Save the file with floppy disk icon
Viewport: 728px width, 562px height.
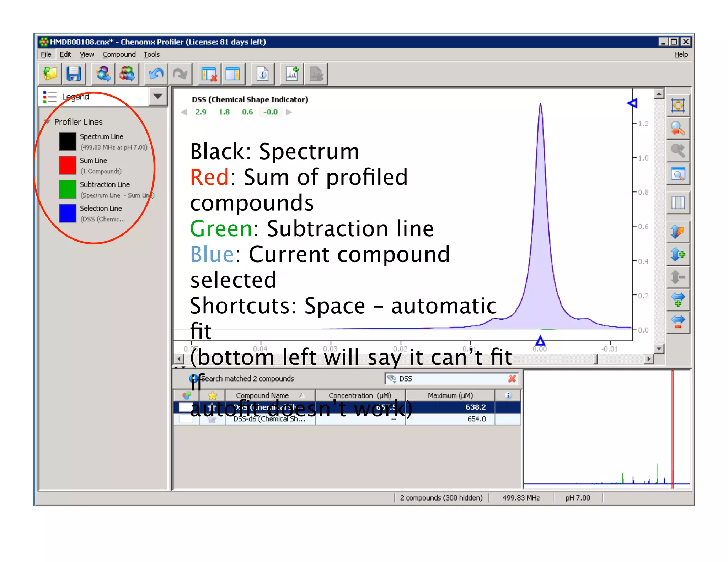click(74, 74)
